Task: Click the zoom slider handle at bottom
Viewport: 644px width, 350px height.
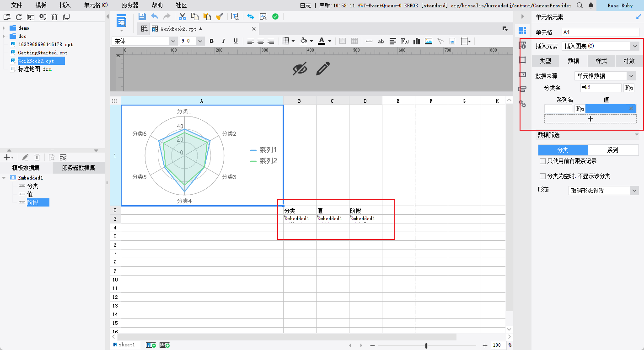Action: coord(426,346)
